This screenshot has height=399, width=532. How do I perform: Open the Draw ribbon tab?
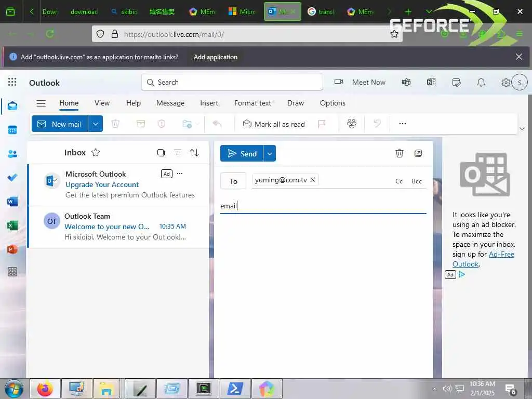[296, 103]
